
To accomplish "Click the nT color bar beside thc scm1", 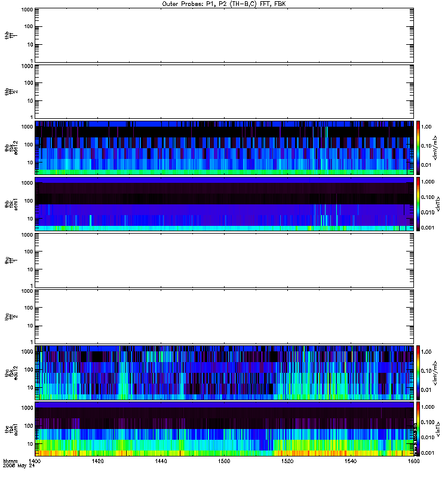I will point(418,429).
